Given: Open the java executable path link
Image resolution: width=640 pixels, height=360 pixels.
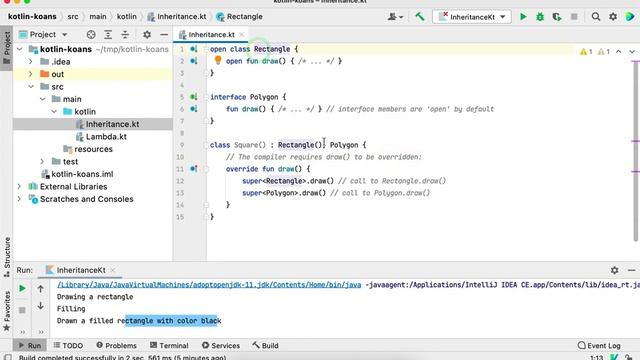Looking at the screenshot, I should point(209,285).
